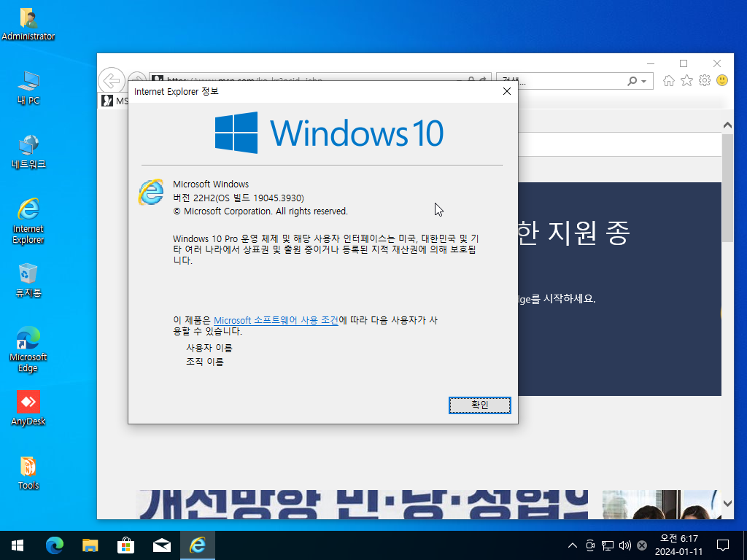This screenshot has width=747, height=560.
Task: Click the vertical scrollbar thumb in IE
Action: pyautogui.click(x=727, y=188)
